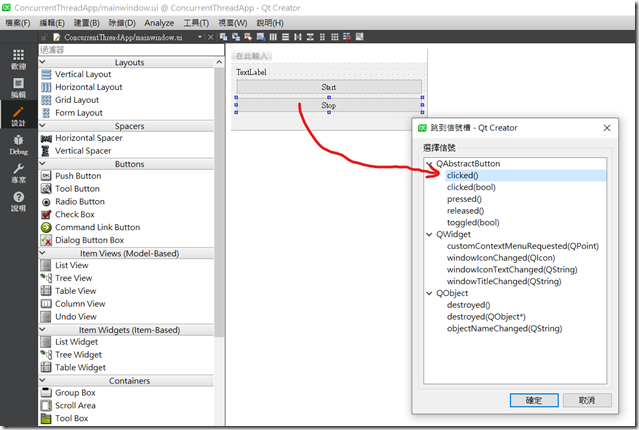Apply Lay Out Vertically from toolbar
This screenshot has height=430, width=639.
pyautogui.click(x=285, y=37)
